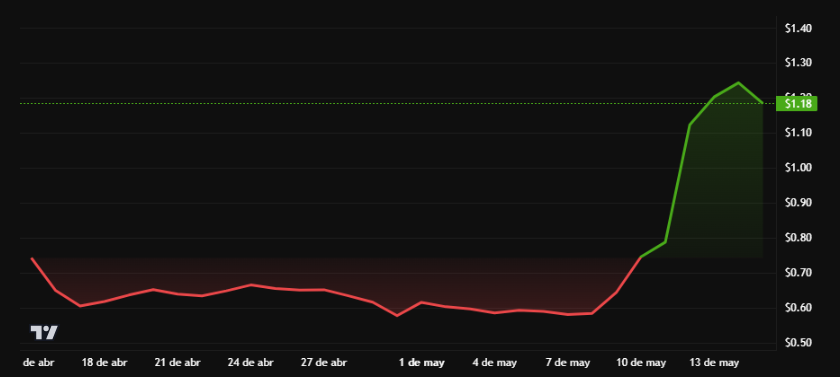Click the TradingView logo icon
This screenshot has height=377, width=840.
(44, 333)
